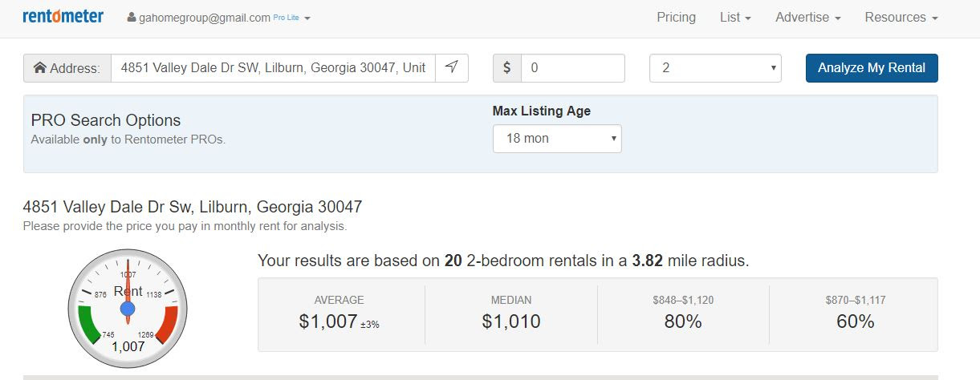Viewport: 980px width, 380px height.
Task: Click the dollar sign icon beside the rent field
Action: (506, 68)
